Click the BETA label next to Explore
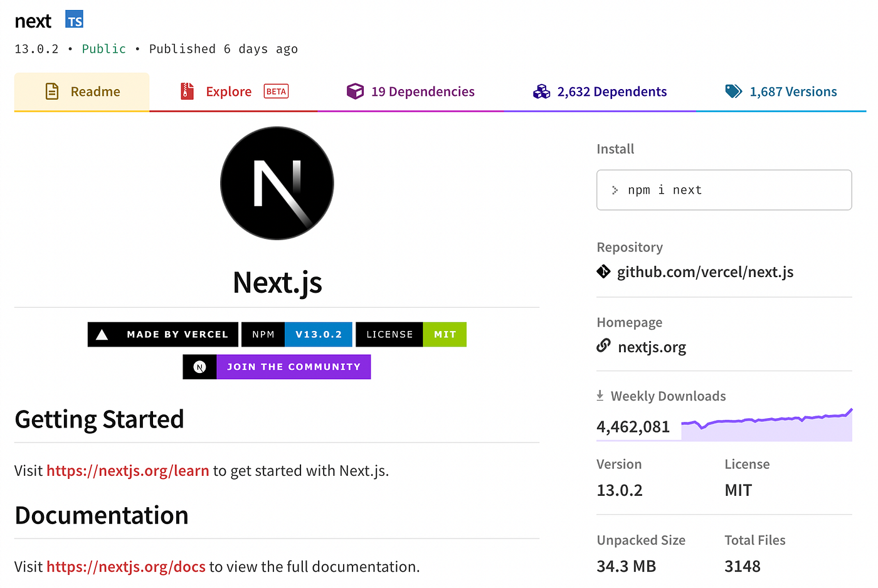The height and width of the screenshot is (588, 878). click(276, 92)
